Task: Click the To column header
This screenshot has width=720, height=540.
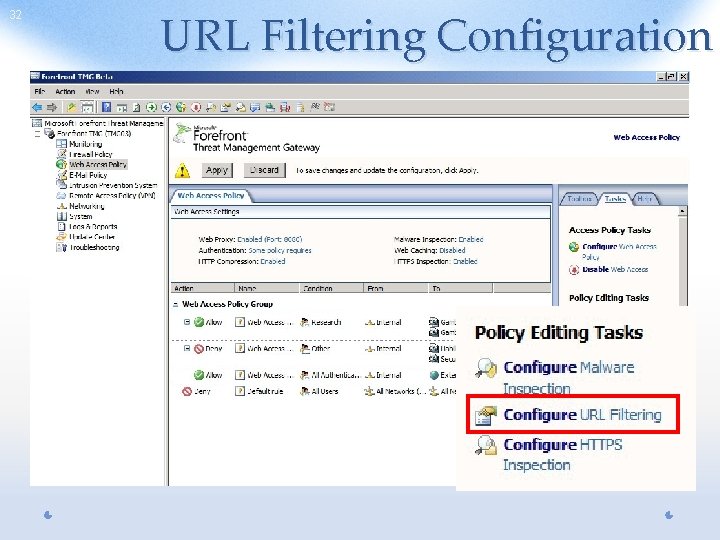Action: 461,288
